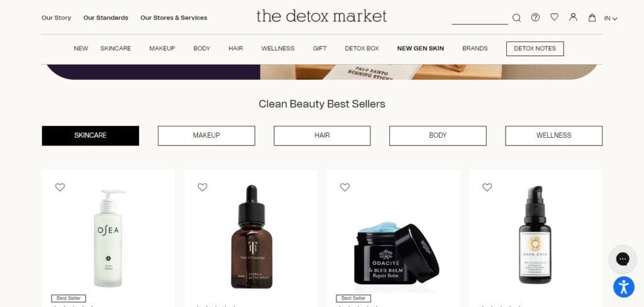Image resolution: width=644 pixels, height=307 pixels.
Task: Launch the chat bubble widget
Action: pyautogui.click(x=623, y=259)
